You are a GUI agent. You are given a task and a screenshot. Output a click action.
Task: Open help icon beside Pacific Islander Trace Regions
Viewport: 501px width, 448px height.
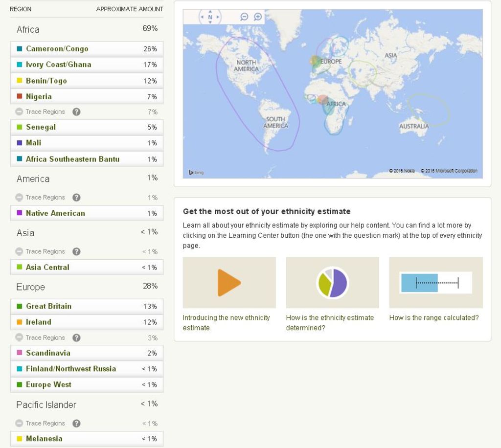pyautogui.click(x=76, y=424)
